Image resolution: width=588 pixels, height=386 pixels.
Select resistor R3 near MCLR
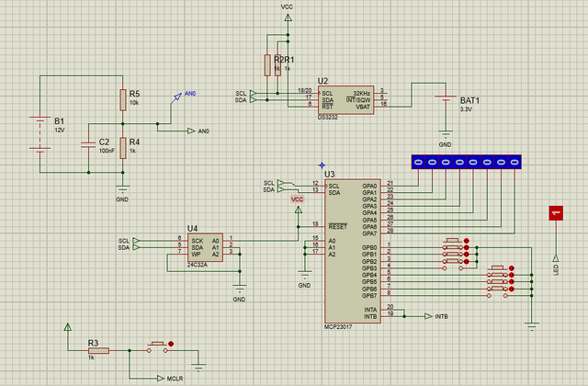point(98,351)
